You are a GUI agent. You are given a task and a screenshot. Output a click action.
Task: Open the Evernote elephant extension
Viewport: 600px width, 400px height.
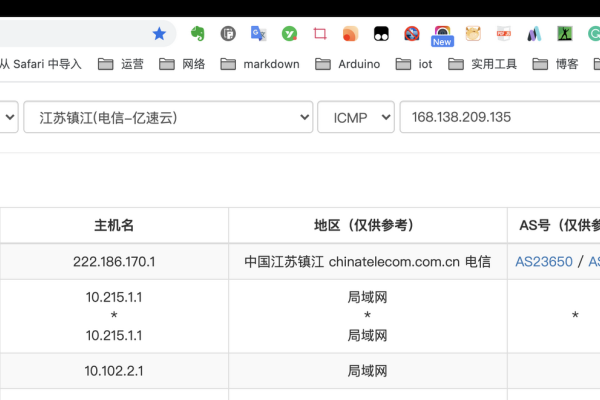197,34
